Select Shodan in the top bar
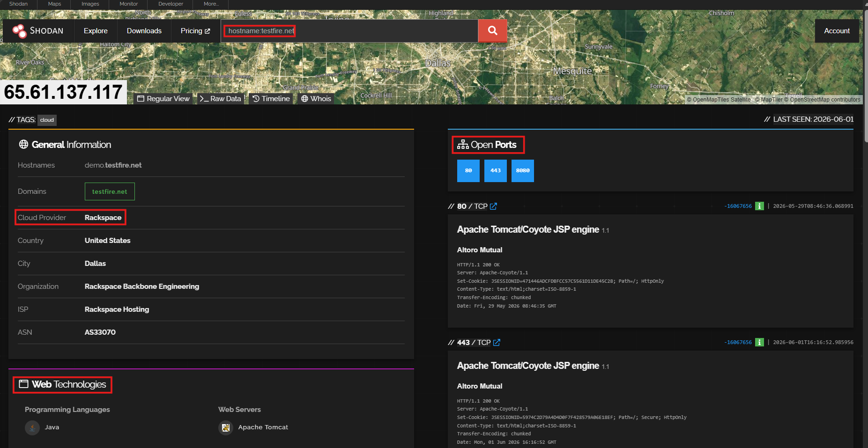Image resolution: width=868 pixels, height=448 pixels. point(19,4)
